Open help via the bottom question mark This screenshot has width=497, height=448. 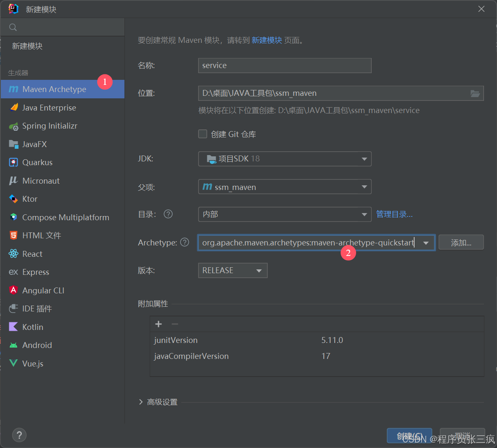coord(19,435)
